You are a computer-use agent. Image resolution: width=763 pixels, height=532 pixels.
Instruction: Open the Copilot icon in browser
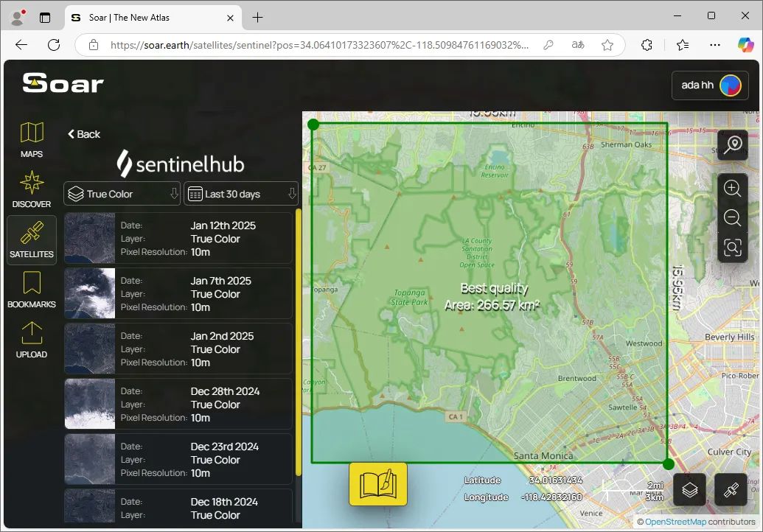click(x=745, y=45)
